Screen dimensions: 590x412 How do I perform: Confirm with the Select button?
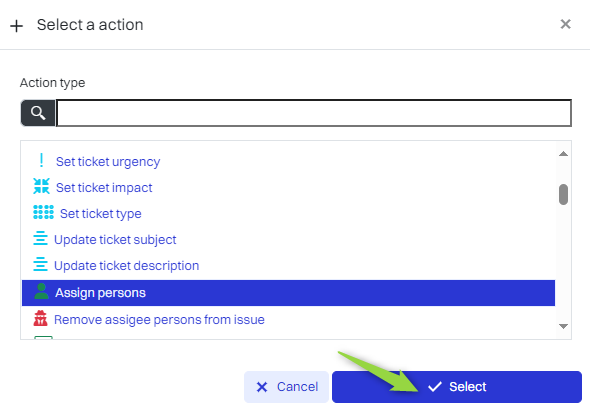[x=457, y=387]
